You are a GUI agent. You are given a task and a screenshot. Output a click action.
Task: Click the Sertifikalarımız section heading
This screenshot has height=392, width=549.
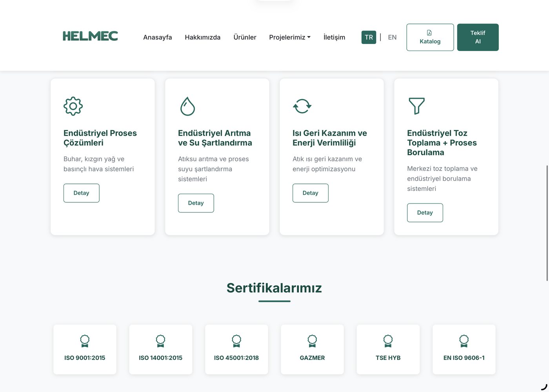coord(274,288)
